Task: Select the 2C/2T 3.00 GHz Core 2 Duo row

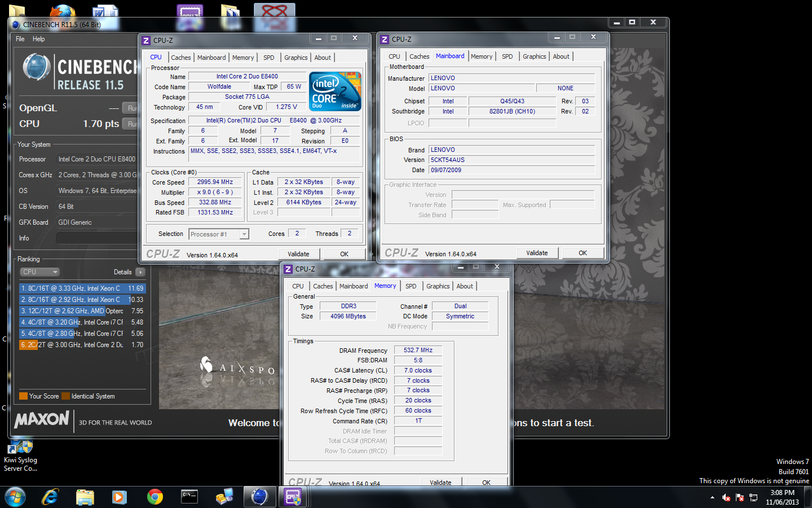Action: [82, 345]
